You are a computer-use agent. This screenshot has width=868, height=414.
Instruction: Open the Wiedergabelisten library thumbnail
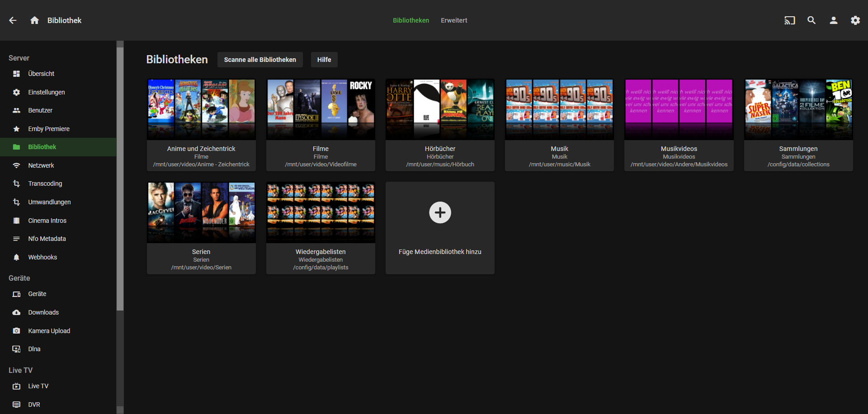click(x=321, y=212)
